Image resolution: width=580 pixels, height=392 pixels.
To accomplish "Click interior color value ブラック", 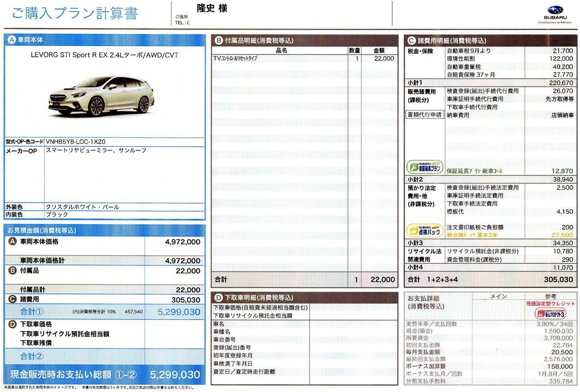I will [57, 214].
